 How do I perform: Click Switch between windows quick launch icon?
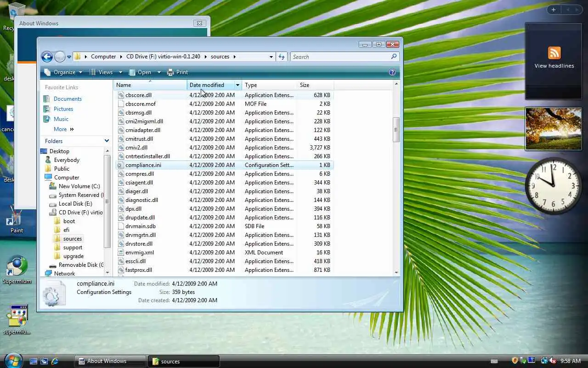coord(44,362)
